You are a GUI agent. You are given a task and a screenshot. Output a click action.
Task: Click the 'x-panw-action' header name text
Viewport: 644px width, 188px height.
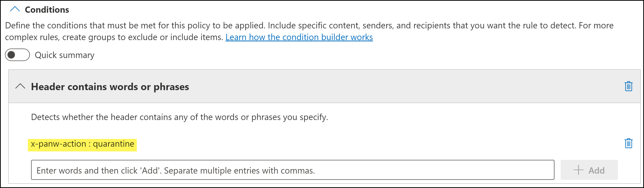[x=58, y=144]
